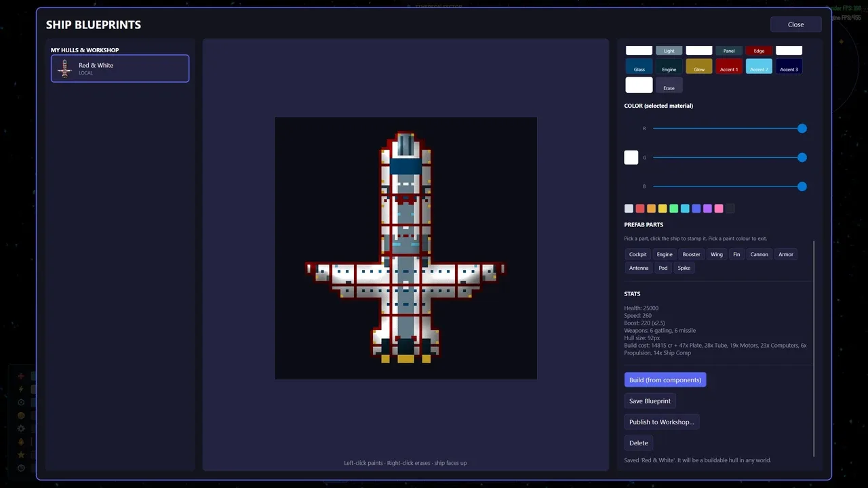The image size is (868, 488).
Task: Close the Ship Blueprints dialog
Action: coord(795,24)
